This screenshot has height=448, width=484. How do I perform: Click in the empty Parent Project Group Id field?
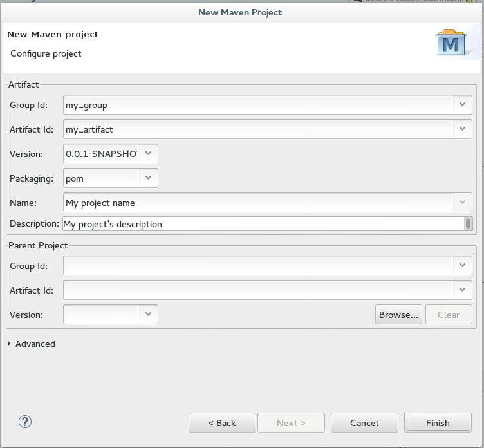258,266
